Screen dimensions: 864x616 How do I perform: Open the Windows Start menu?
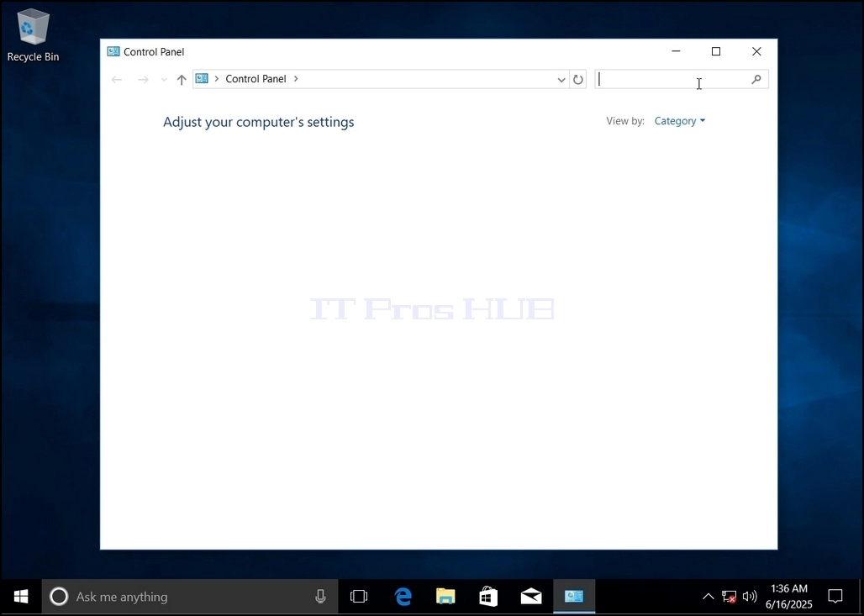tap(21, 596)
